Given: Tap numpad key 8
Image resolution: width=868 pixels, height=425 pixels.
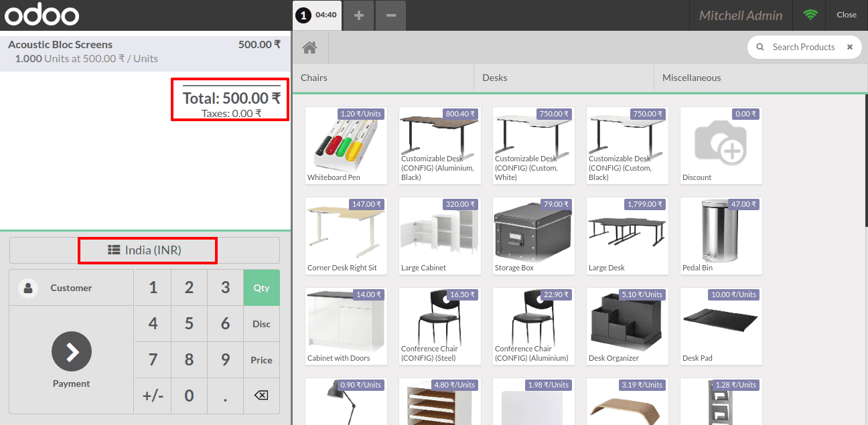Looking at the screenshot, I should [x=190, y=360].
